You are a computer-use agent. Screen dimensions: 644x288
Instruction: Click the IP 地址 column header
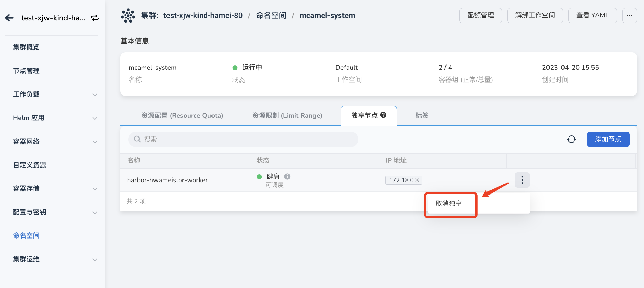tap(396, 160)
